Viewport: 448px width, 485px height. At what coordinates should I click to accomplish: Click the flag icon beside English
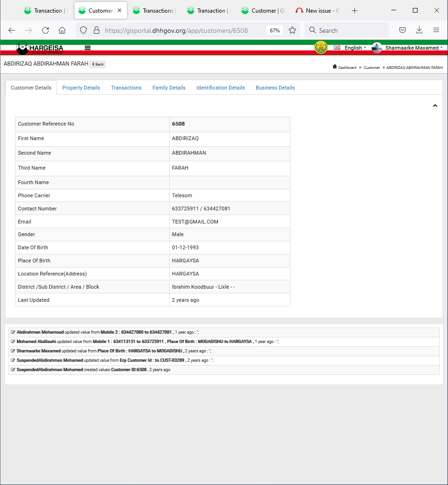[337, 48]
